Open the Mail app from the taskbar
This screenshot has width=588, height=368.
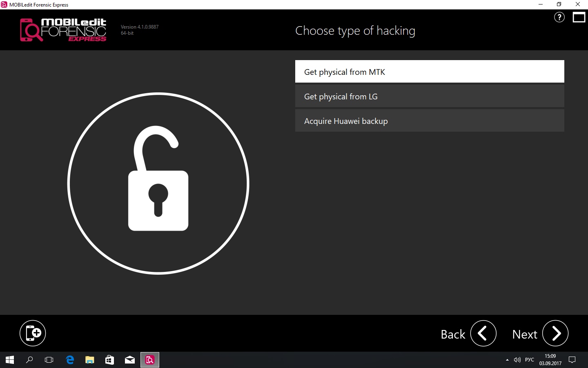point(130,360)
